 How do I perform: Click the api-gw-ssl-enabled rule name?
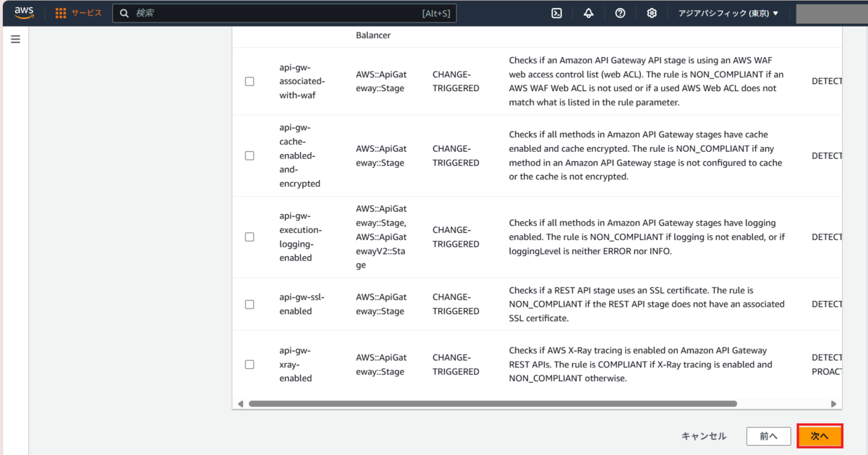click(302, 304)
